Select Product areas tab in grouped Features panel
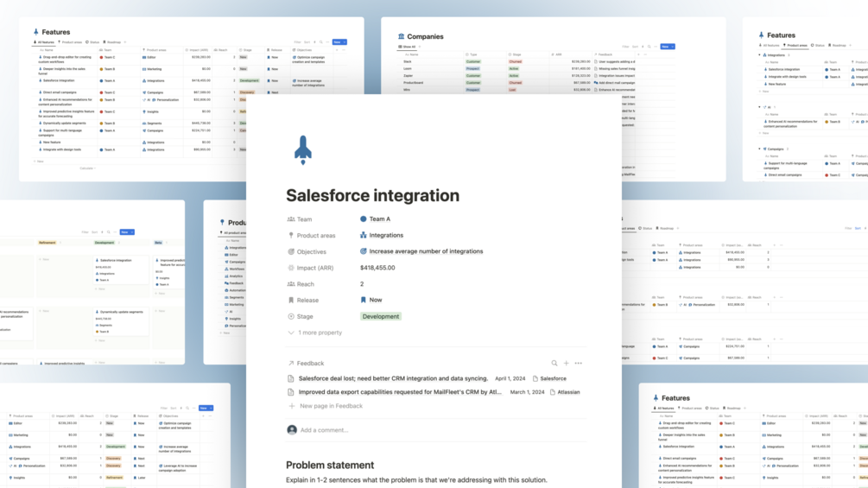 pos(795,46)
